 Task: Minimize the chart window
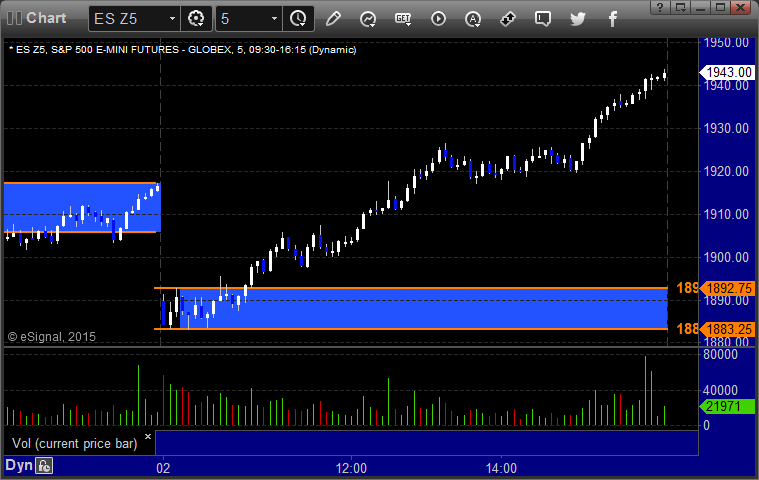click(700, 7)
